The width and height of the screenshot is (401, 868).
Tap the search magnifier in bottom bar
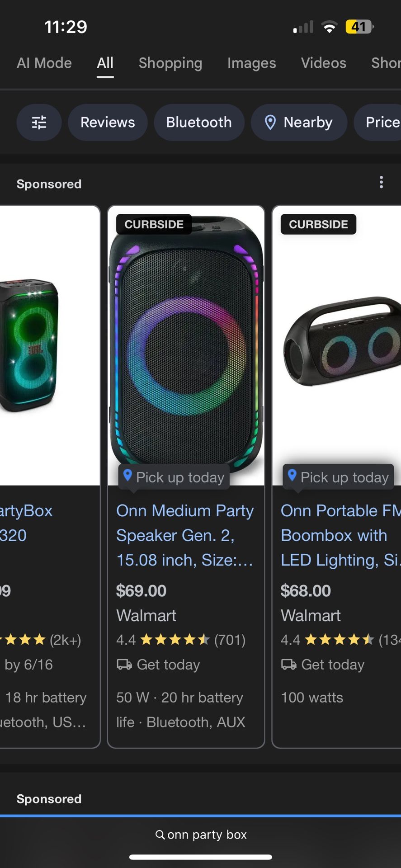click(160, 835)
